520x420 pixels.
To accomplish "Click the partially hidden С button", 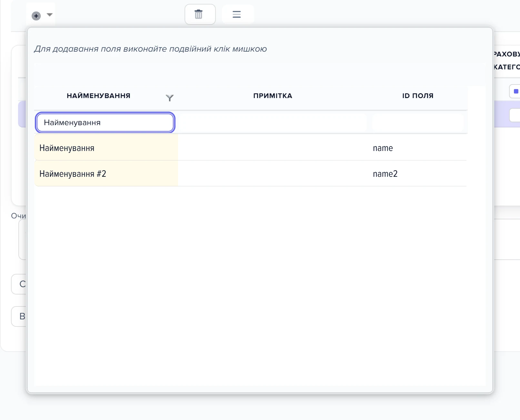I will click(19, 284).
